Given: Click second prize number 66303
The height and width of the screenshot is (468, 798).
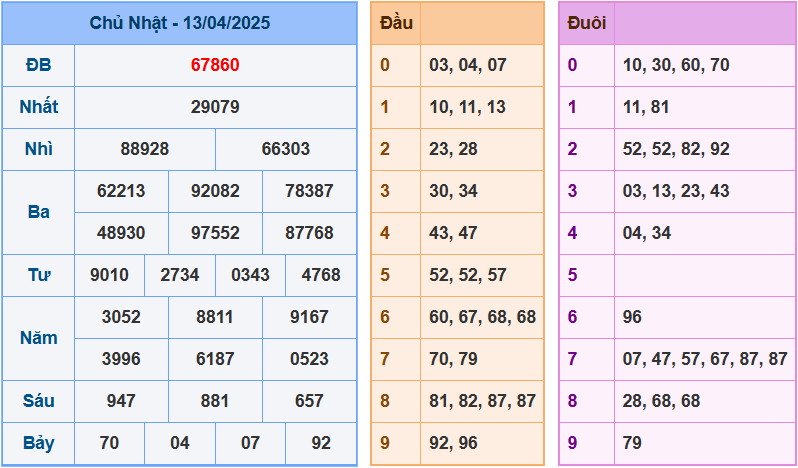Looking at the screenshot, I should (x=286, y=149).
